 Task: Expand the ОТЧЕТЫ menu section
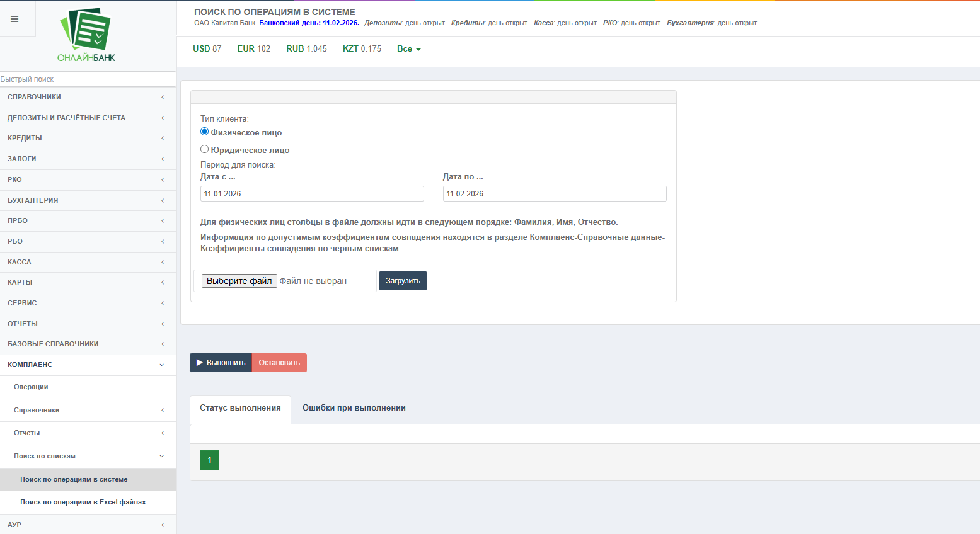(x=88, y=324)
